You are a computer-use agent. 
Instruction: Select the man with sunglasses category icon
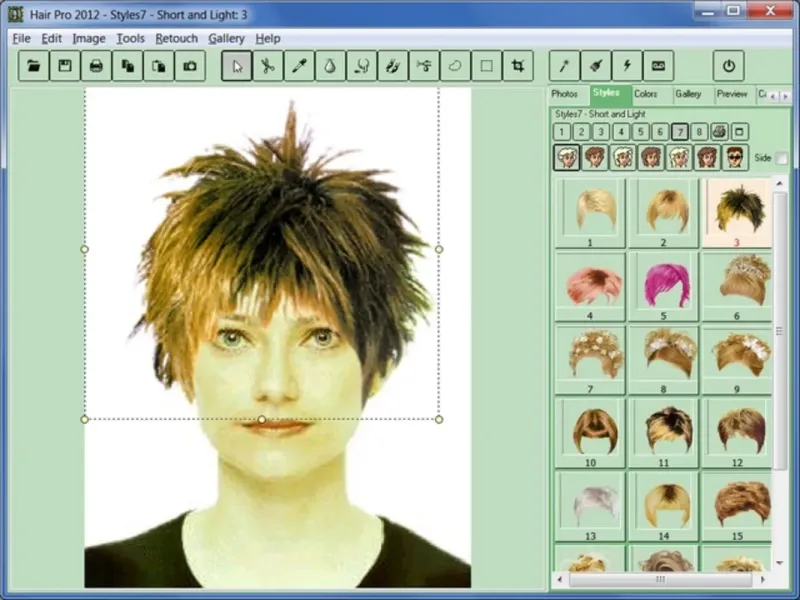pos(735,157)
